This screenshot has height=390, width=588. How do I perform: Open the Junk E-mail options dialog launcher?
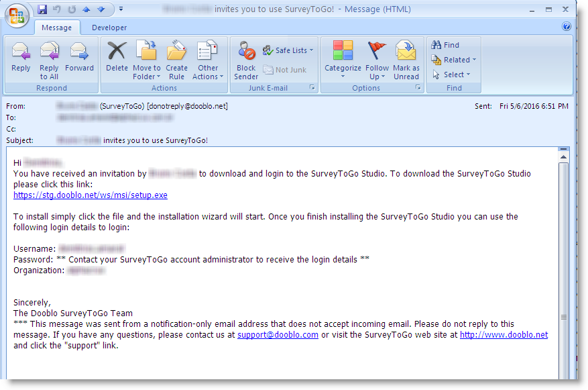pyautogui.click(x=312, y=87)
